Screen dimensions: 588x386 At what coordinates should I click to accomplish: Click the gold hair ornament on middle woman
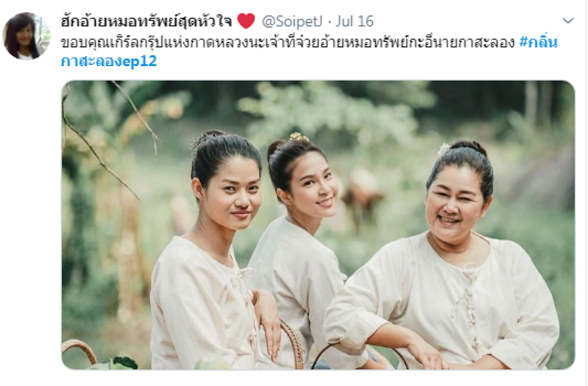coord(299,137)
